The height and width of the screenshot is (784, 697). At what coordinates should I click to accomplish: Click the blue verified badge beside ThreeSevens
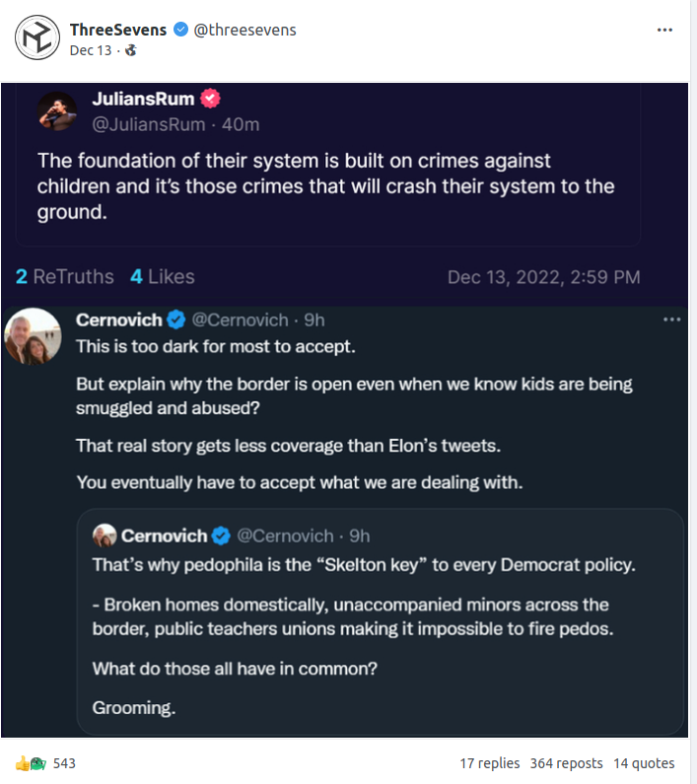[180, 30]
